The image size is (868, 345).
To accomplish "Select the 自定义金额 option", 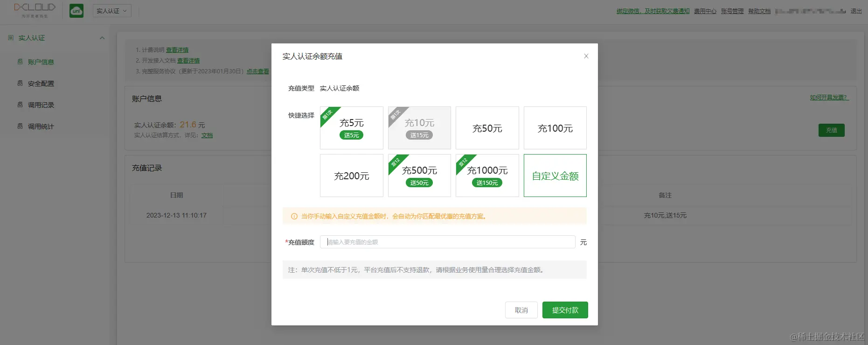I will coord(555,176).
